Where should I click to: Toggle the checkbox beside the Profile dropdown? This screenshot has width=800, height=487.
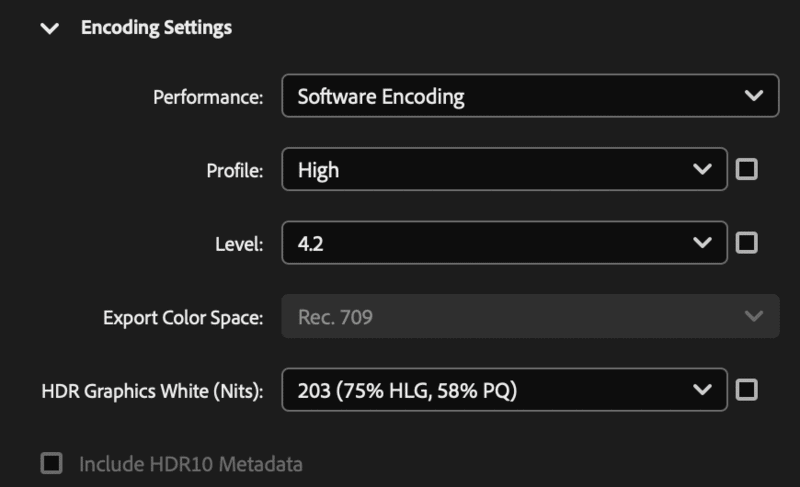coord(746,169)
